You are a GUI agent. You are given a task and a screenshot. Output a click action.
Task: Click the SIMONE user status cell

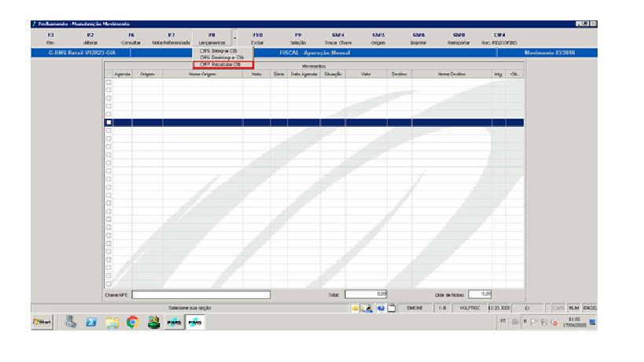(x=414, y=308)
